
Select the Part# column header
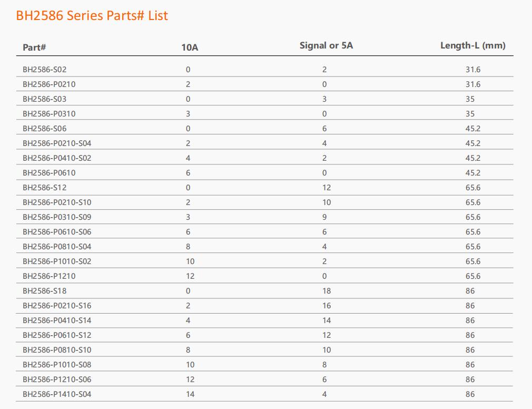[x=34, y=47]
